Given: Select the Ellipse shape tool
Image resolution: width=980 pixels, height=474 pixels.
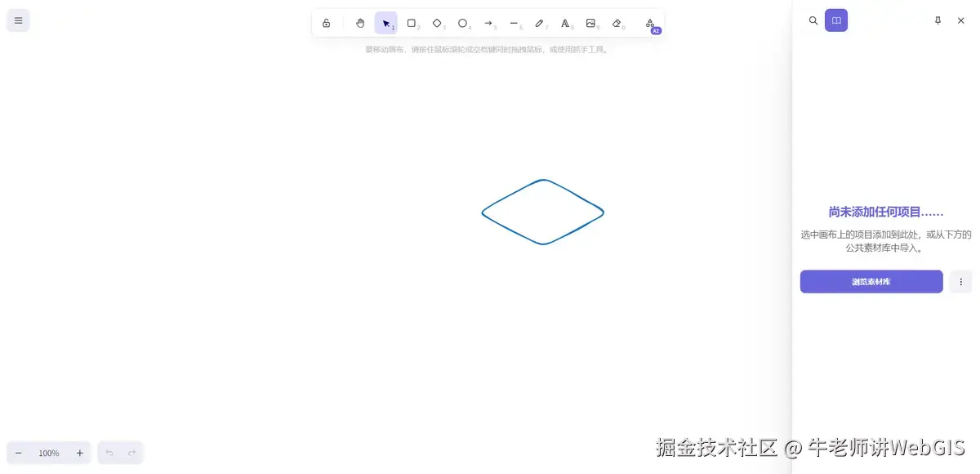Looking at the screenshot, I should click(463, 23).
